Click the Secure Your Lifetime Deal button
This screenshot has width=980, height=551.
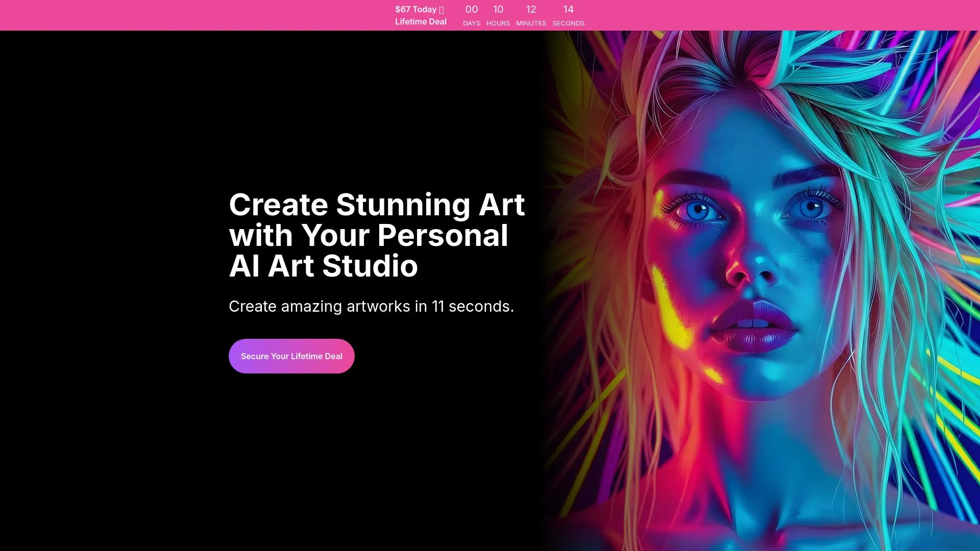[291, 356]
